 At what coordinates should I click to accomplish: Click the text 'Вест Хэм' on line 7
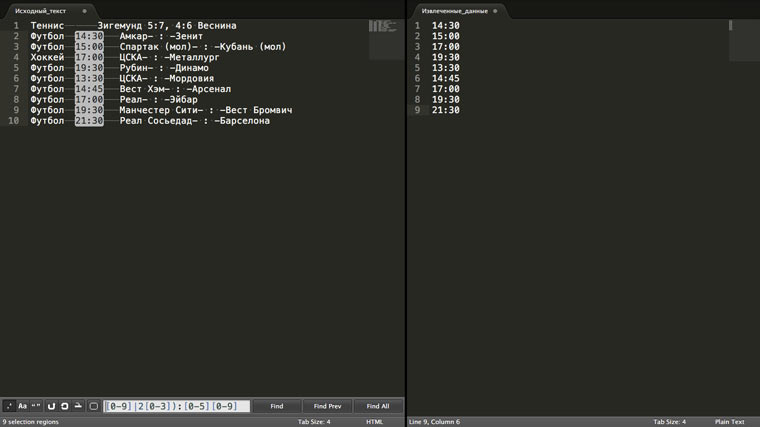coord(142,89)
